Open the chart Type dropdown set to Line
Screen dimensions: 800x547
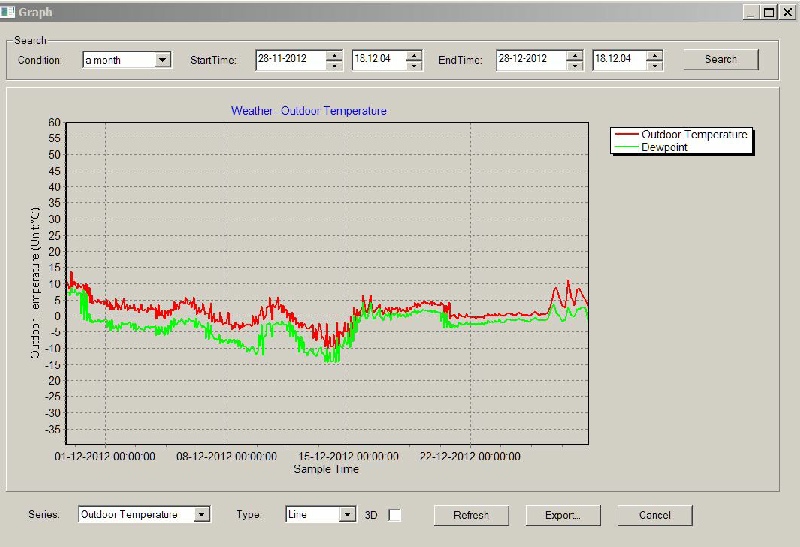(x=347, y=515)
